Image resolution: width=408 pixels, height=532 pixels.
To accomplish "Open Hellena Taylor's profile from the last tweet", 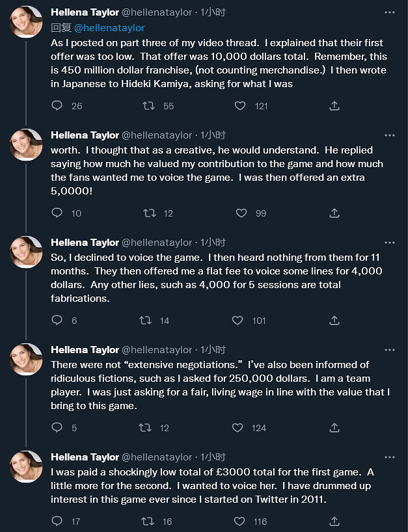I will [85, 457].
